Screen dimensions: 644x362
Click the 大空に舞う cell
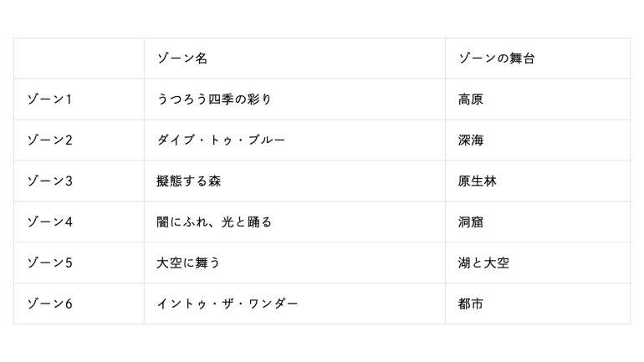[188, 263]
